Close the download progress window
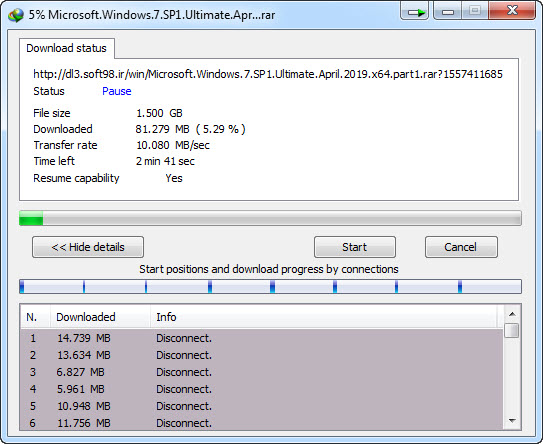The height and width of the screenshot is (444, 543). (512, 11)
